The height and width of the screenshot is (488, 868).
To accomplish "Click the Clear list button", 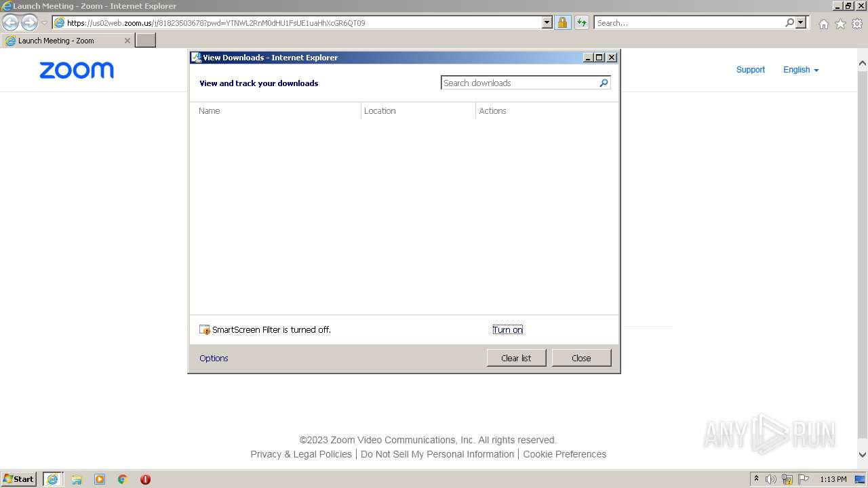I will click(x=516, y=358).
